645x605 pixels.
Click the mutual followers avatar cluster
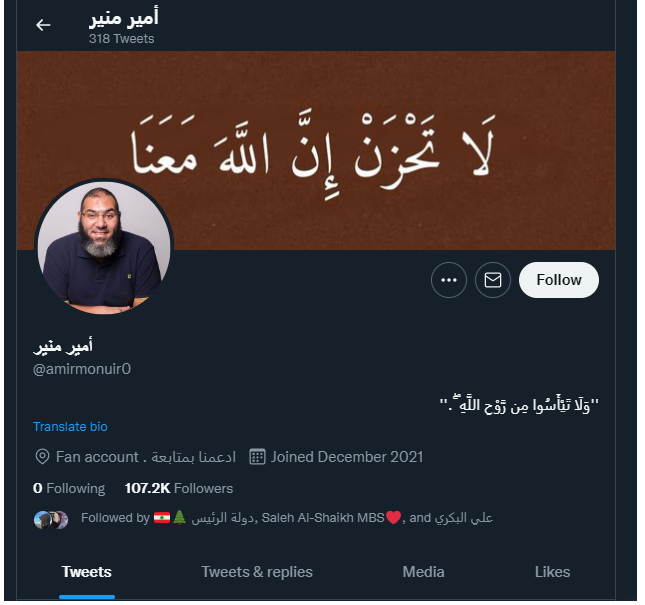coord(51,520)
